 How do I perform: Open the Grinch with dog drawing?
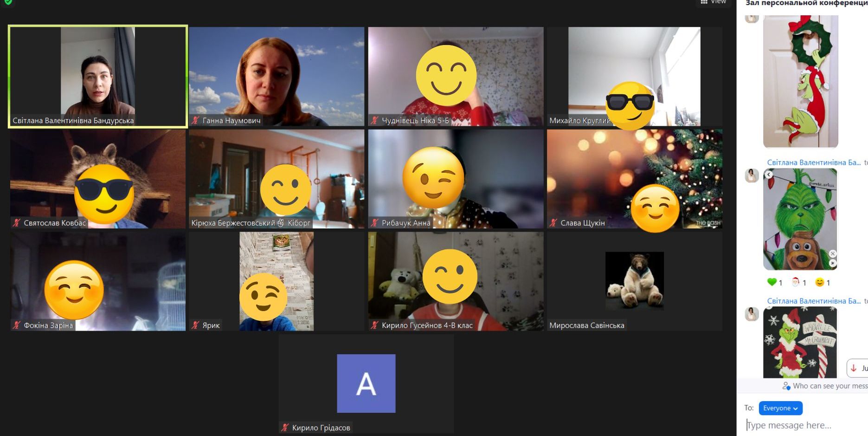pos(800,219)
